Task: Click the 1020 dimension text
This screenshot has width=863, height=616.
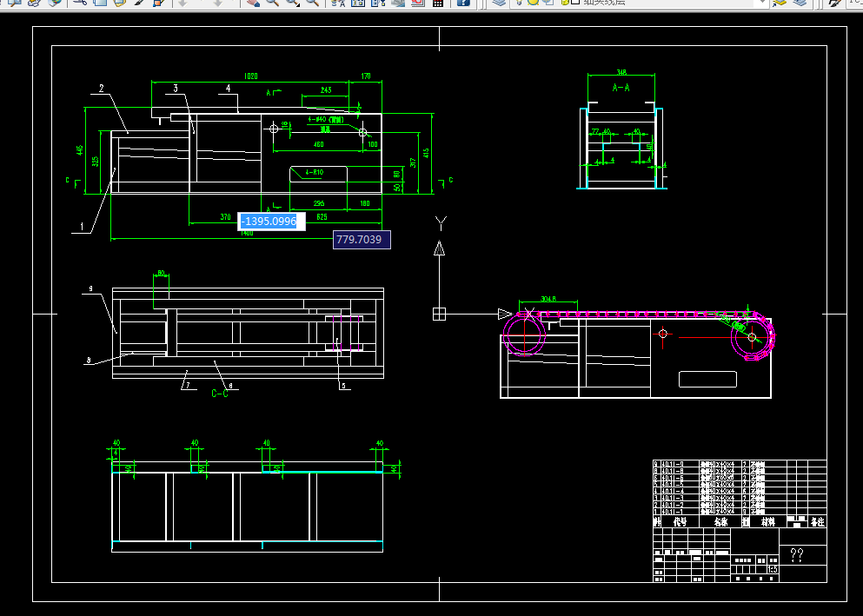Action: (x=250, y=76)
